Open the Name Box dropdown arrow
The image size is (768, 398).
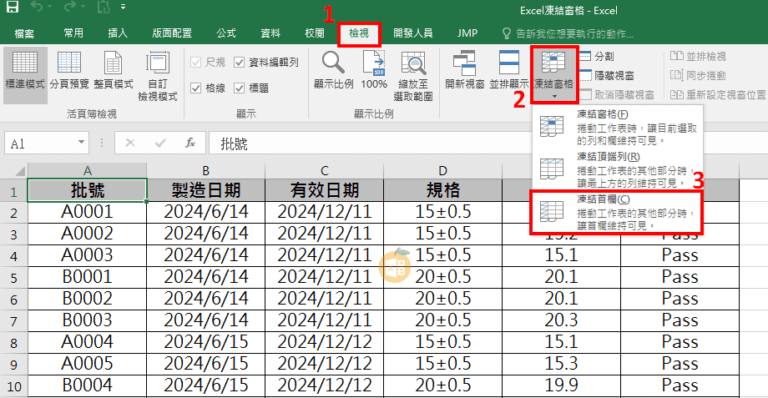(x=81, y=143)
